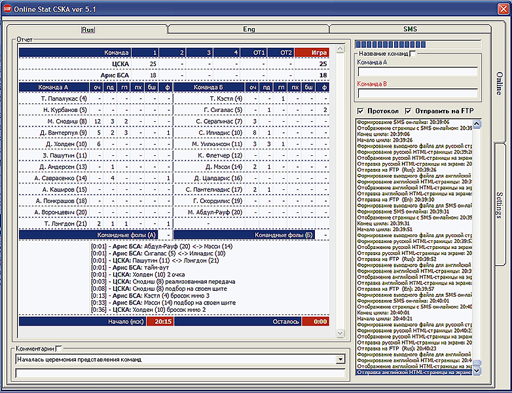
Task: Select player Д. Холден (10)
Action: [x=67, y=144]
